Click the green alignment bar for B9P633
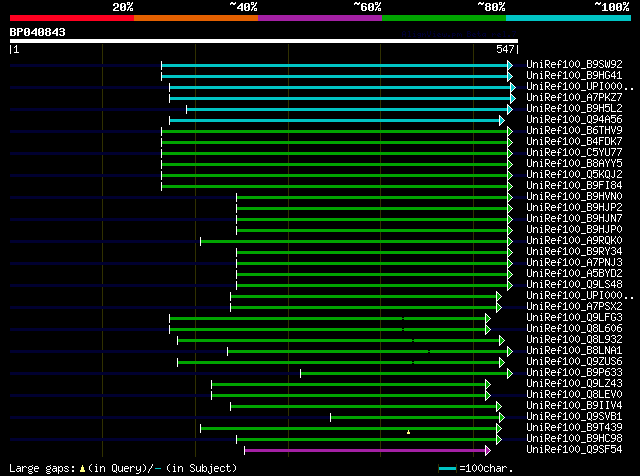Viewport: 640px width, 476px height. pos(404,374)
